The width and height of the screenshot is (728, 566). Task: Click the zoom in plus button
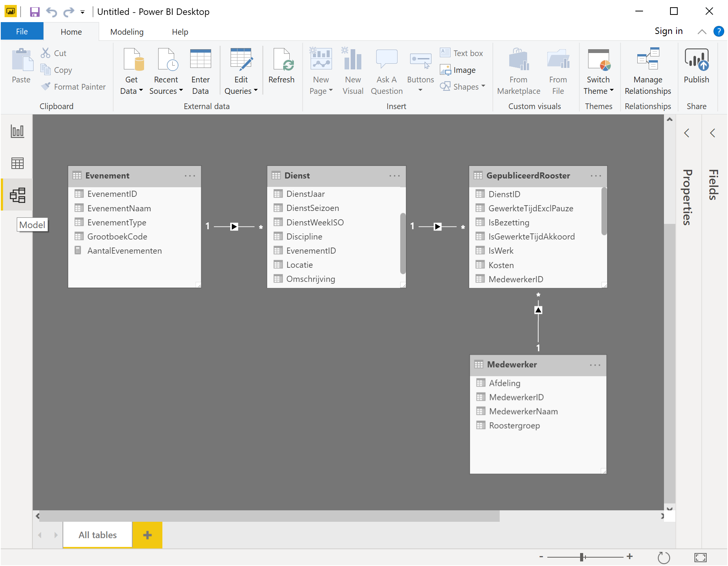[630, 557]
